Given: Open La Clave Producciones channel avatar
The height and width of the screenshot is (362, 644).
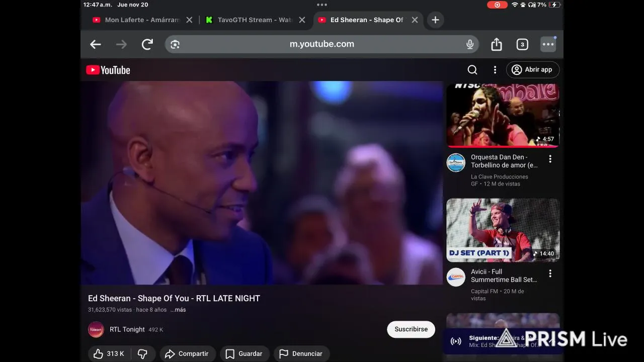Looking at the screenshot, I should pos(456,162).
